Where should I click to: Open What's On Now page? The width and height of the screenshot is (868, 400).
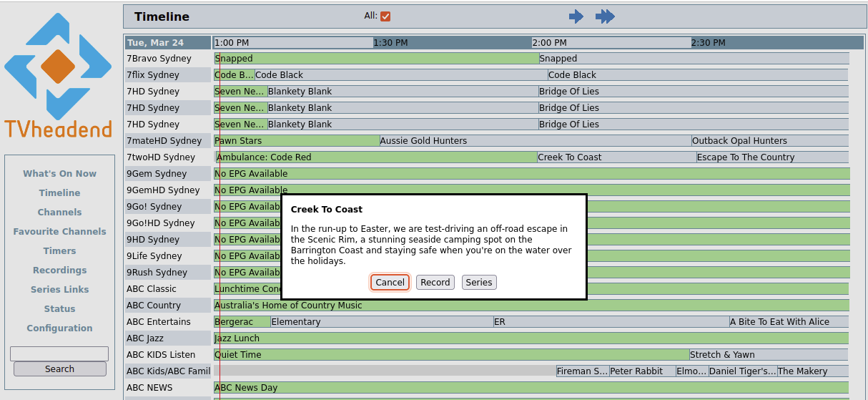click(59, 173)
